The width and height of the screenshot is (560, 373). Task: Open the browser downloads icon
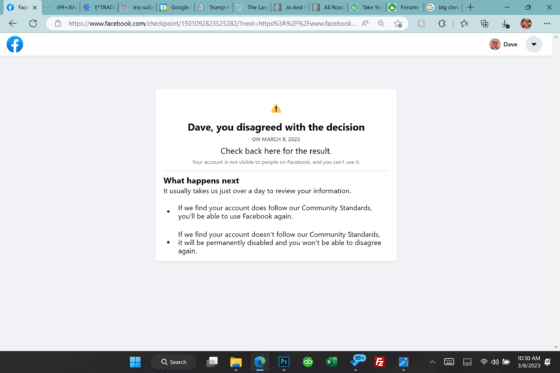(505, 24)
